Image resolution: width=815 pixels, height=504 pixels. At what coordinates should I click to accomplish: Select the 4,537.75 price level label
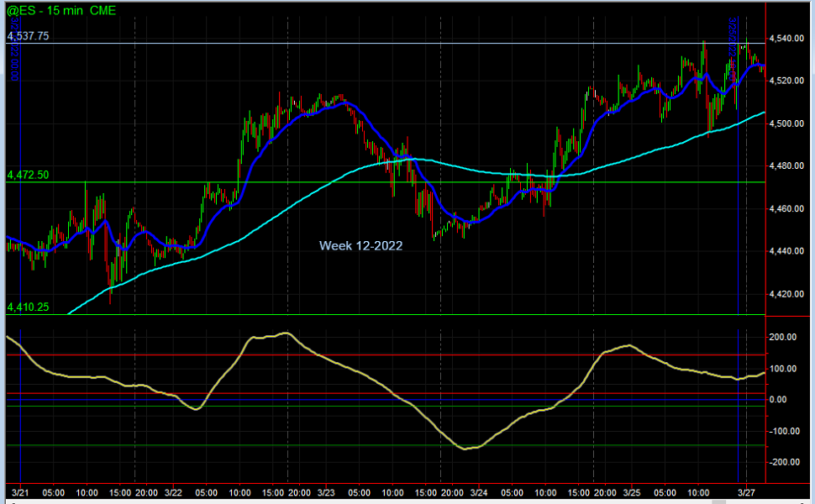click(28, 36)
